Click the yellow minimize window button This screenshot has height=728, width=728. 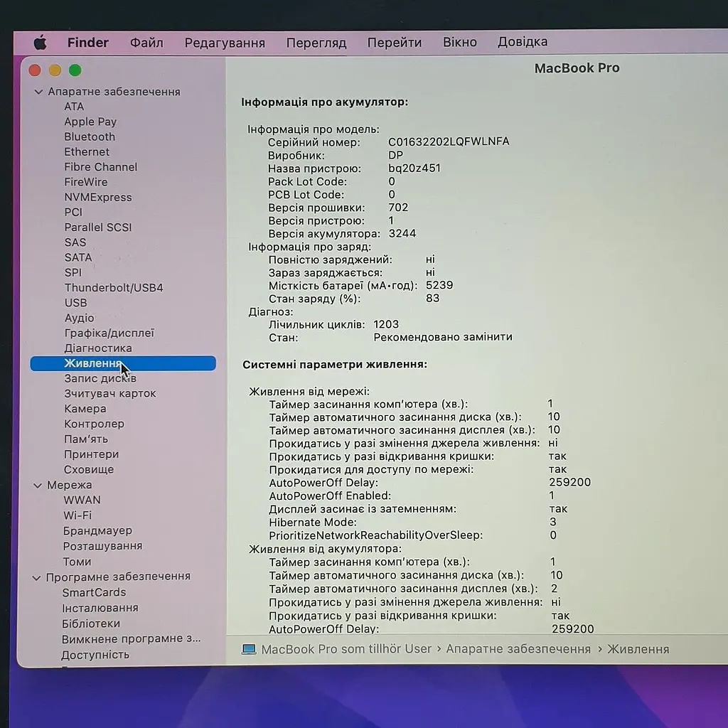pos(55,70)
